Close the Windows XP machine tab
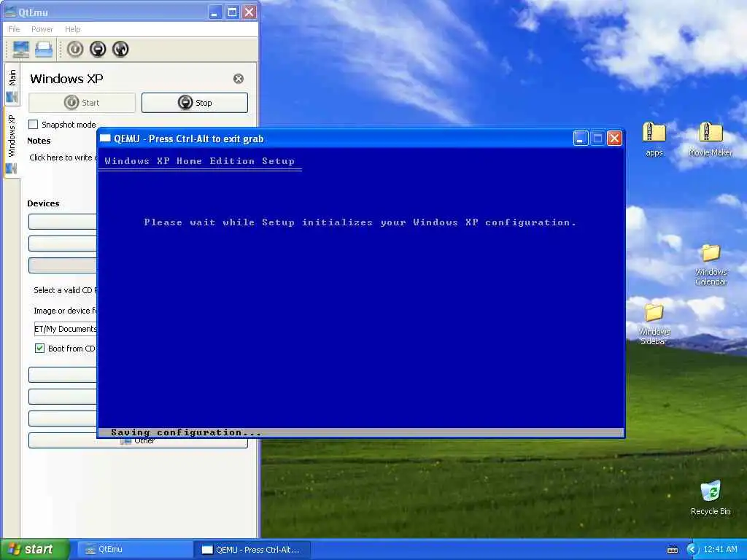 239,79
